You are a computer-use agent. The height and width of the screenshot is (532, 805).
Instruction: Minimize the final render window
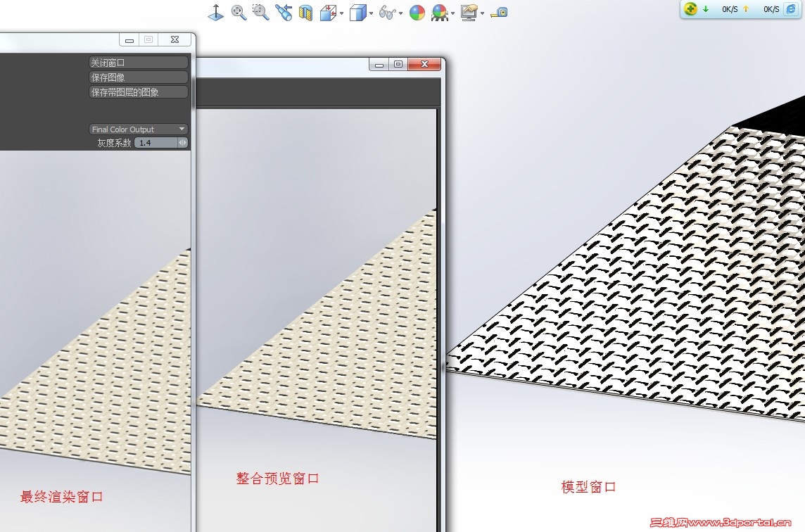tap(129, 39)
